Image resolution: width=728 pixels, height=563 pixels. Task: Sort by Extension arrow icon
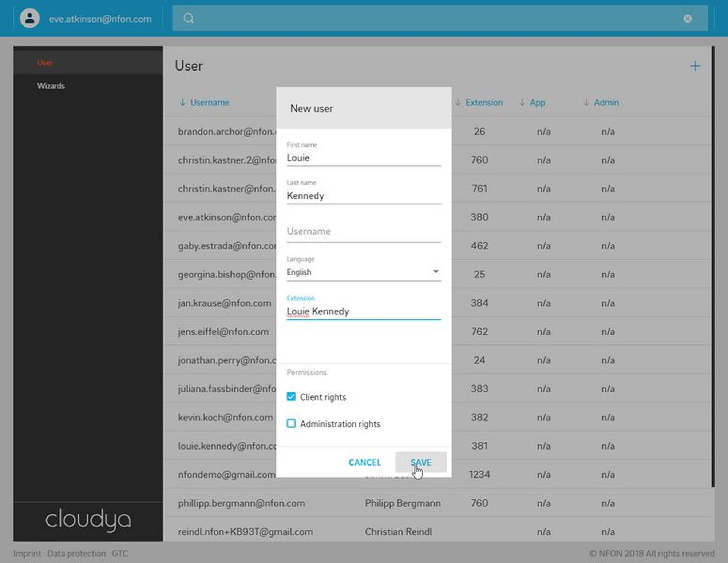tap(458, 103)
